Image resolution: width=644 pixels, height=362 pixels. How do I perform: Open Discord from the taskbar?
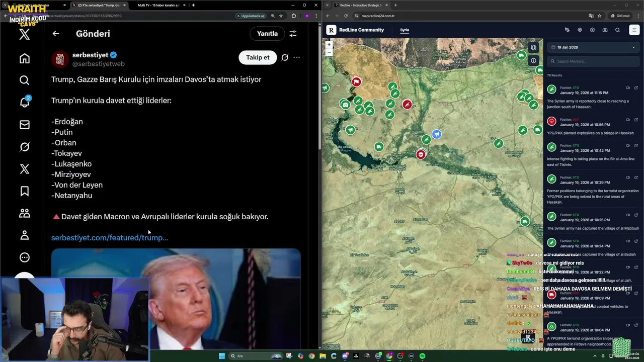point(345,356)
